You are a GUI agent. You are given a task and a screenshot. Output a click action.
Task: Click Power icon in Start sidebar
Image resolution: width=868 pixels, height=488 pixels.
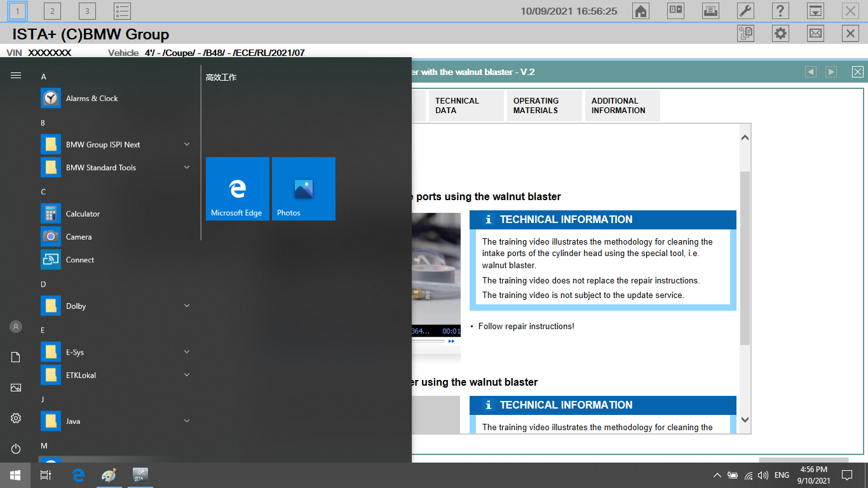16,449
